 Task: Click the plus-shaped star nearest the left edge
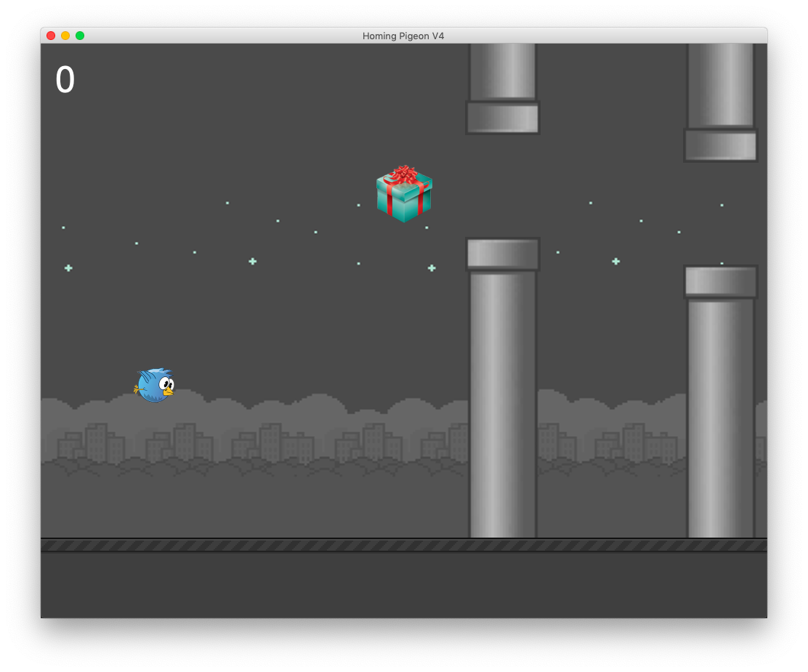pyautogui.click(x=68, y=268)
